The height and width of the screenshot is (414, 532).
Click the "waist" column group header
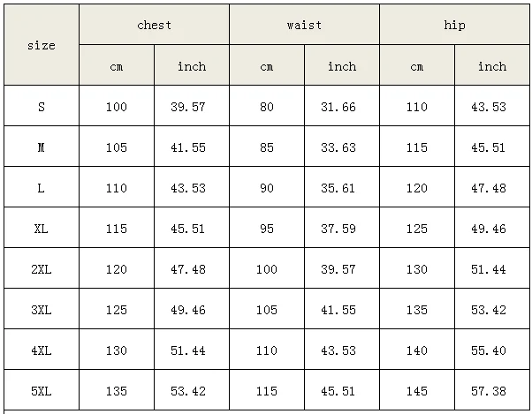coord(304,25)
